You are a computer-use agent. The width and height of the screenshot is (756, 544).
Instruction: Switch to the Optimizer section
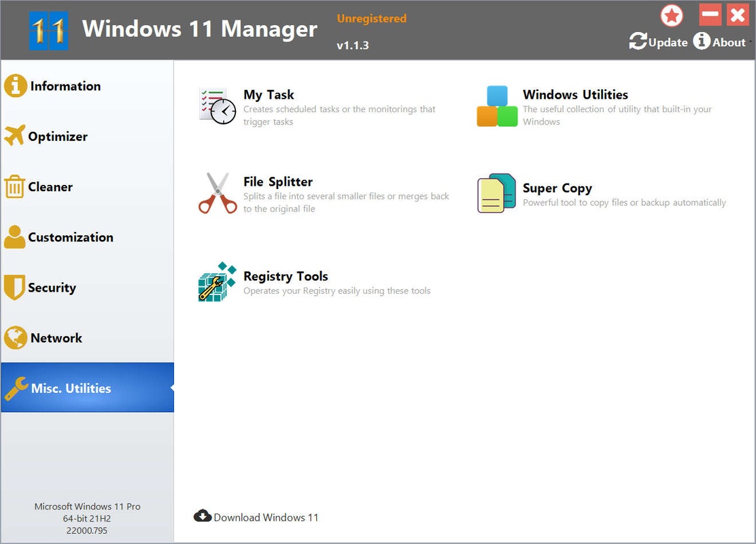click(87, 136)
